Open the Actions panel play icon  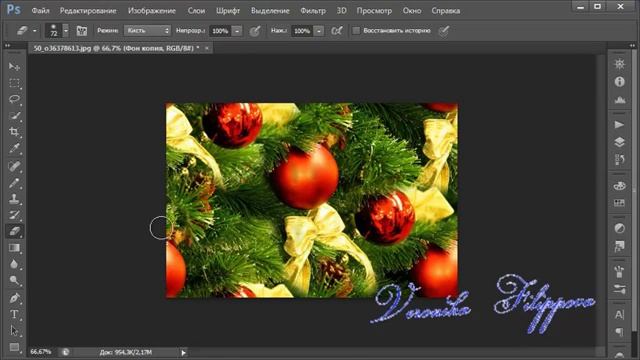[620, 124]
